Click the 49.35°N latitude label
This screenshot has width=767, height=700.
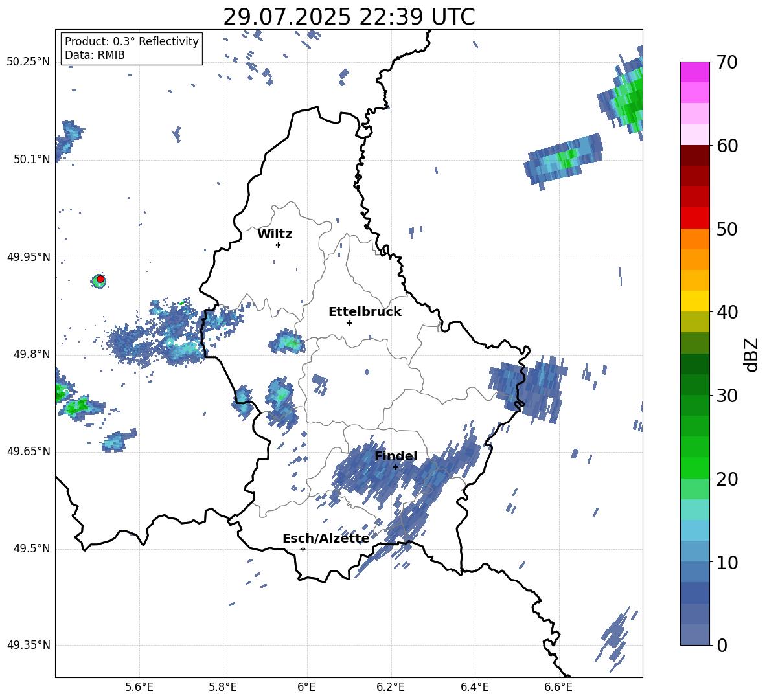click(28, 645)
